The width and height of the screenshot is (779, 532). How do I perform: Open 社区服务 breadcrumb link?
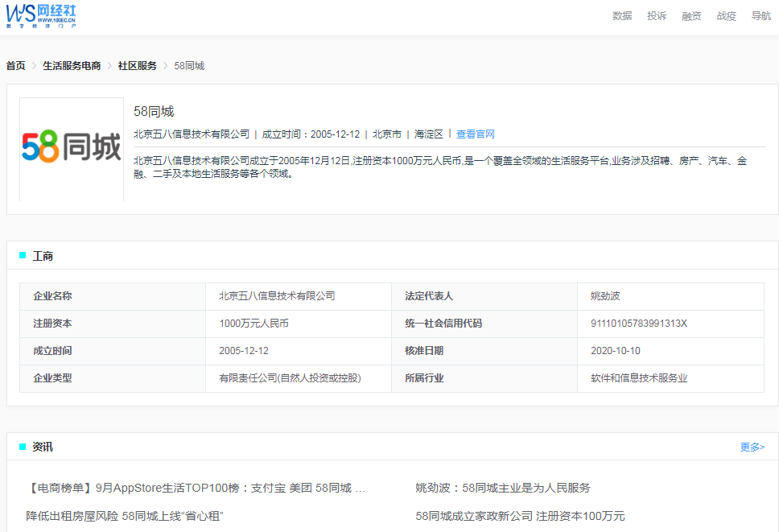tap(137, 65)
